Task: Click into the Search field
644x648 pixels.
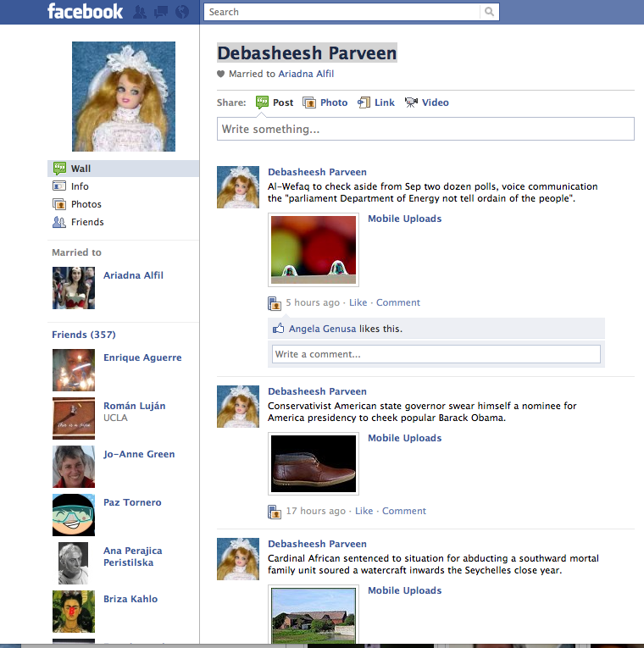Action: tap(341, 12)
